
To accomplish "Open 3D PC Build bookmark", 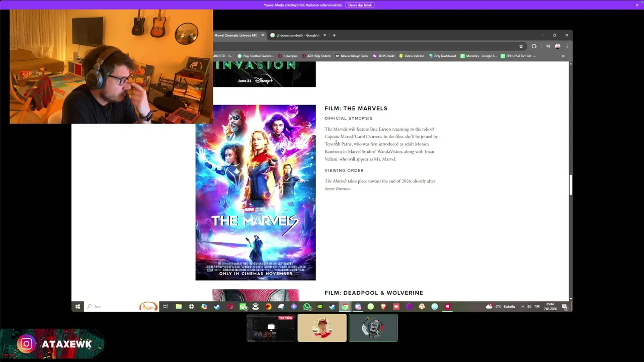I will (x=384, y=56).
